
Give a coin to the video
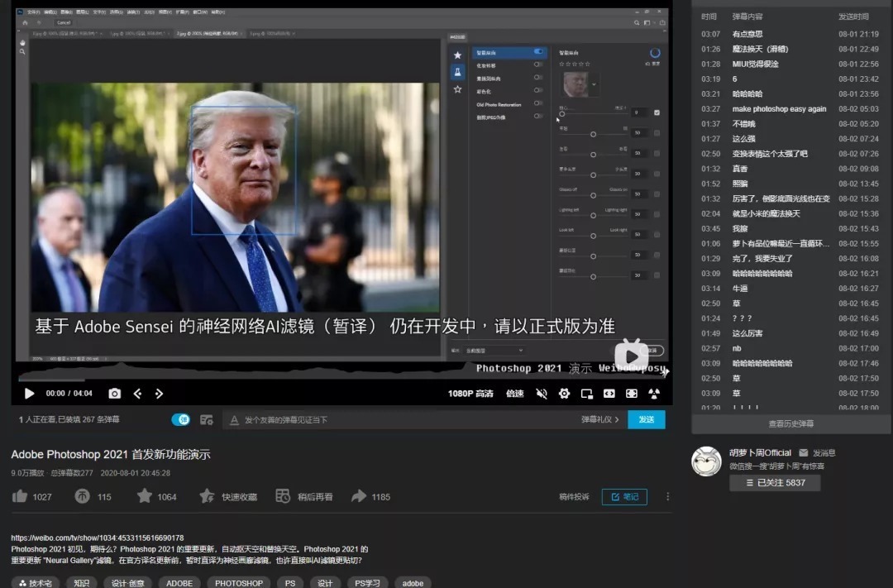[82, 496]
